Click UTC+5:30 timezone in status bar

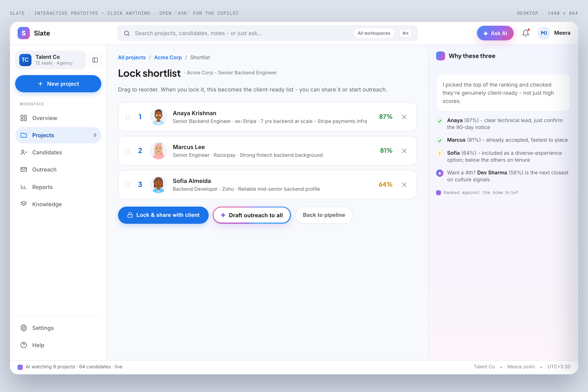[559, 367]
